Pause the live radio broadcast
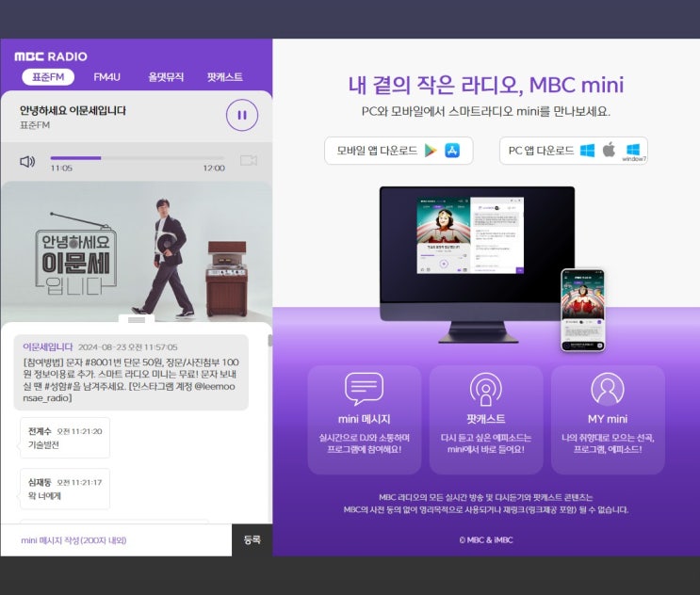700x595 pixels. coord(242,115)
